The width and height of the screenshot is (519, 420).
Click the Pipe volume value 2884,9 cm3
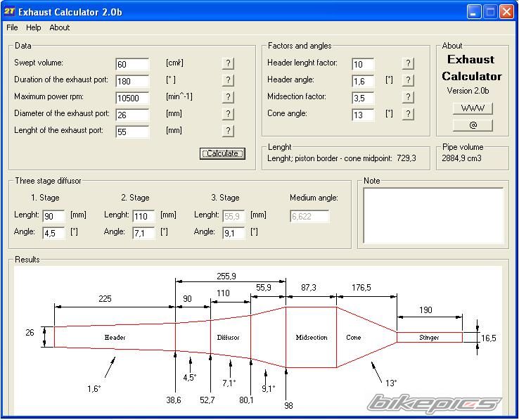(x=461, y=158)
